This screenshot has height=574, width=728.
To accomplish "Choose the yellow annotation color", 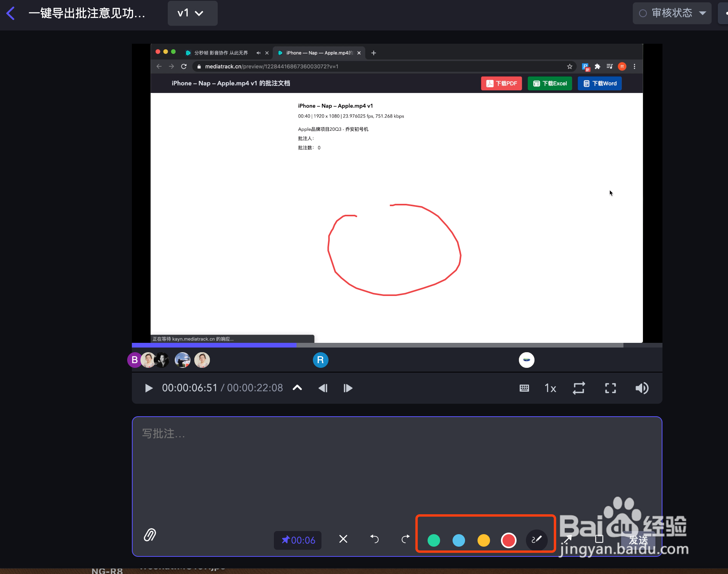I will (484, 540).
